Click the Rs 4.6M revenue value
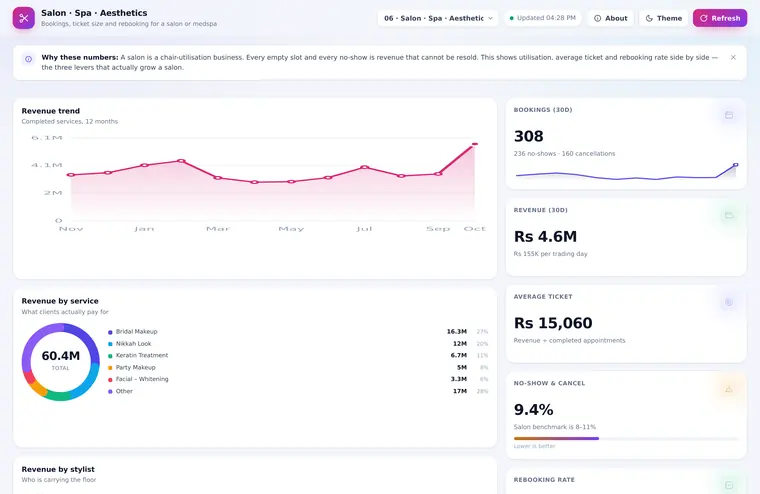Viewport: 760px width, 494px height. coord(545,237)
